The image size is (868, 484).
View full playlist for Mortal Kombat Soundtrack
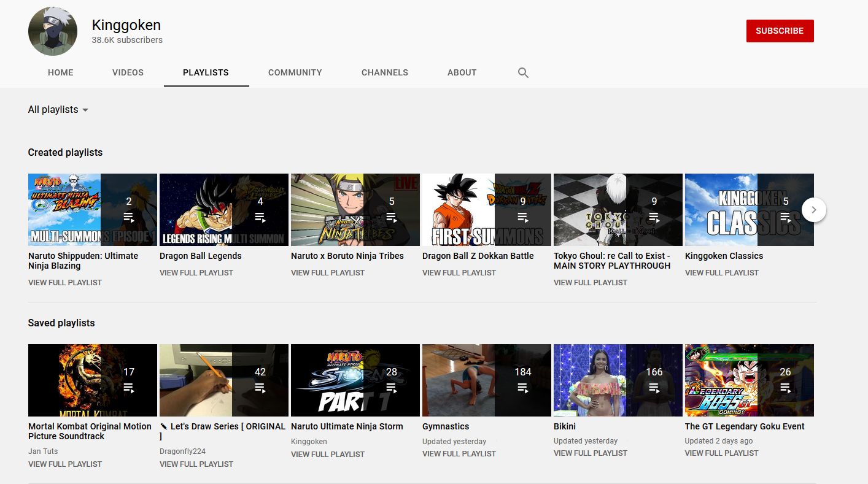pos(65,464)
